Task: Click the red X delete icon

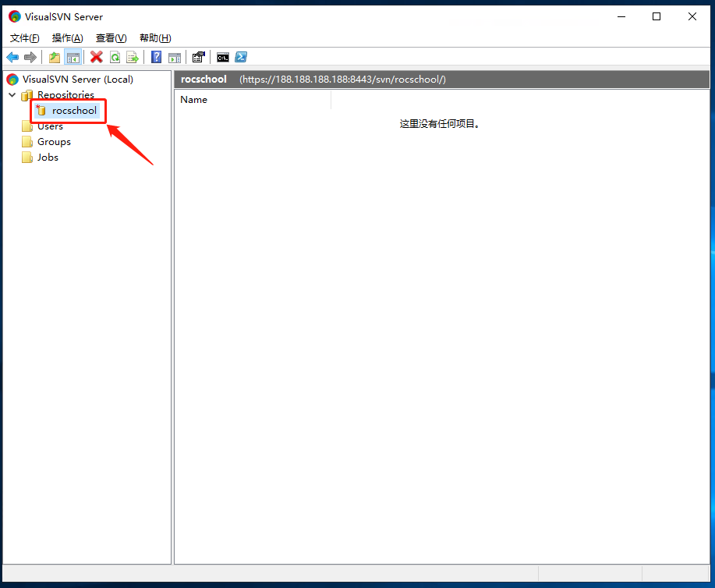Action: point(96,57)
